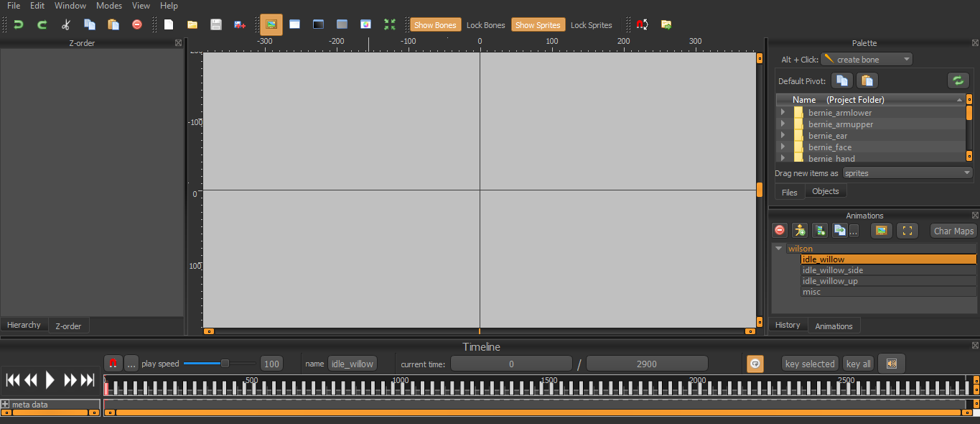The image size is (980, 424).
Task: Toggle the Show Bones button
Action: 435,25
